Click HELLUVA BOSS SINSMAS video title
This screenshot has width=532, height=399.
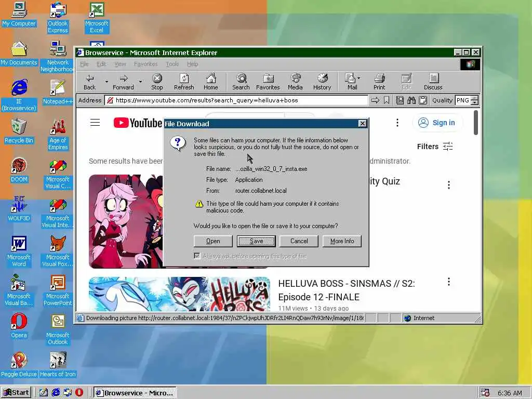347,290
